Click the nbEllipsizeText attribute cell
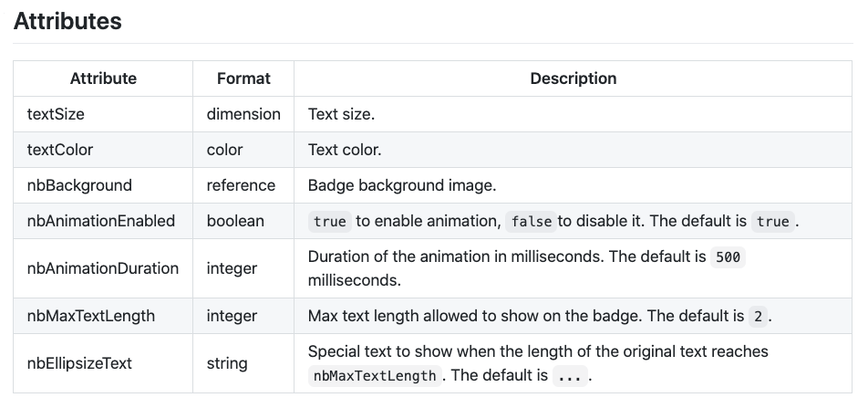Image resolution: width=868 pixels, height=408 pixels. tap(79, 363)
